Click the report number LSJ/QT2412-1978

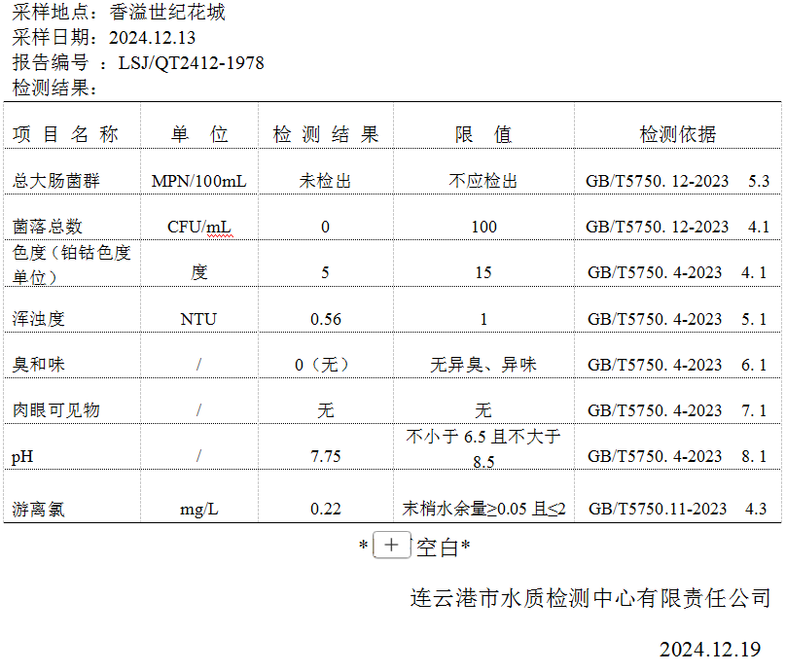click(191, 63)
